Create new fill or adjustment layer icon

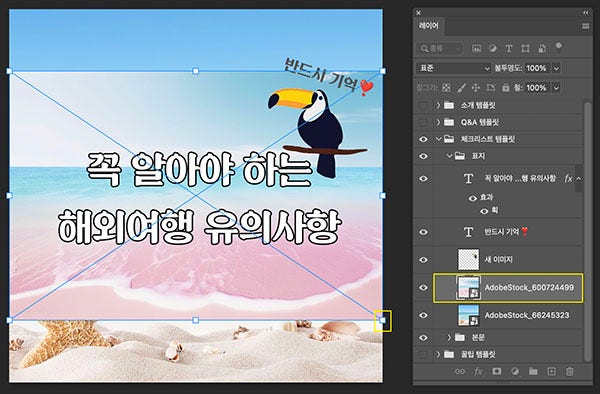click(515, 371)
